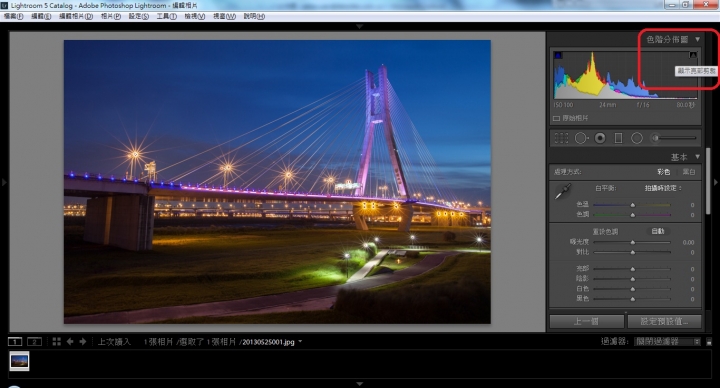Check the 原始相片 checkbox
This screenshot has width=720, height=388.
(556, 118)
